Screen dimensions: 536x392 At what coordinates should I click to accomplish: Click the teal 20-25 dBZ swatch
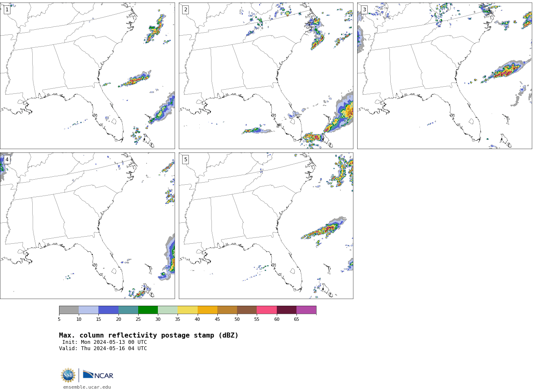point(128,310)
